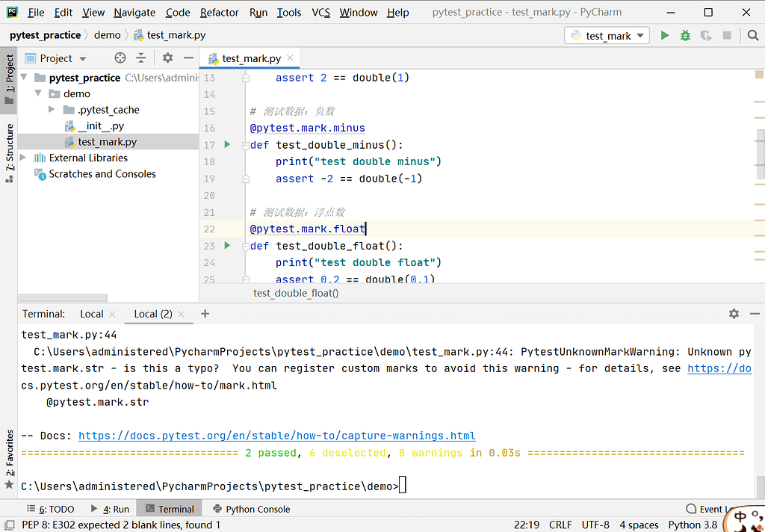Open the Refactor menu
The width and height of the screenshot is (765, 532).
(x=219, y=13)
